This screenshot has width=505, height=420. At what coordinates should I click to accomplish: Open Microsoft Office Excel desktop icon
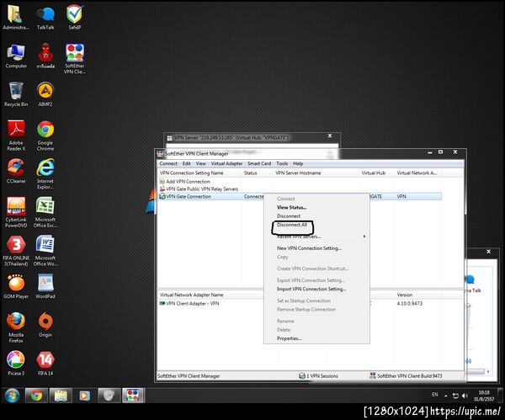pyautogui.click(x=45, y=212)
